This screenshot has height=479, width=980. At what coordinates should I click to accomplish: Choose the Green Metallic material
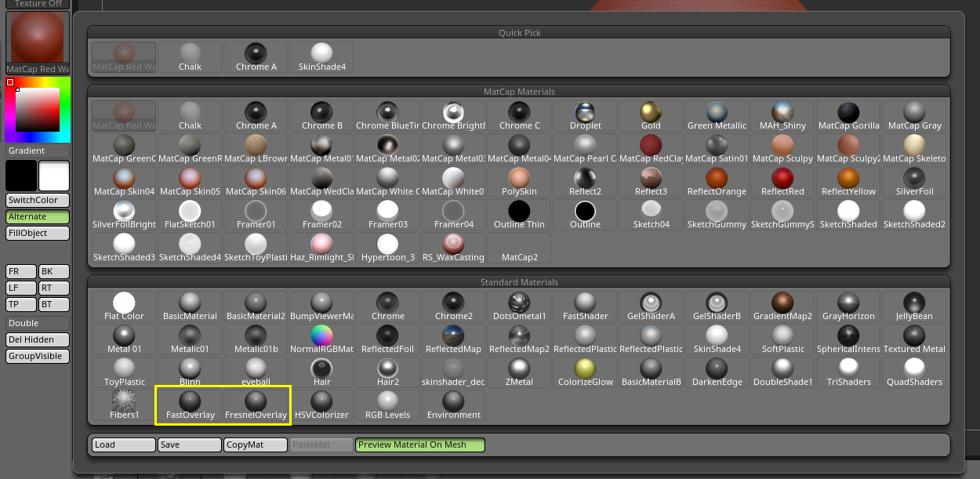(717, 116)
